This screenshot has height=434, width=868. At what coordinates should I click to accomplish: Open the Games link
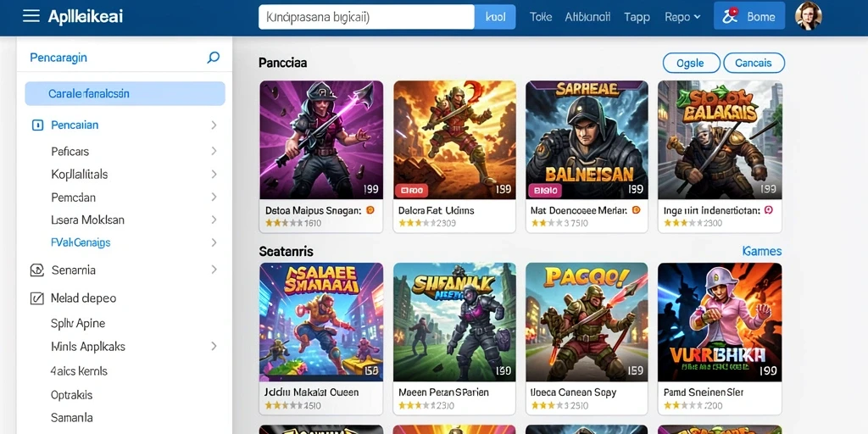762,251
